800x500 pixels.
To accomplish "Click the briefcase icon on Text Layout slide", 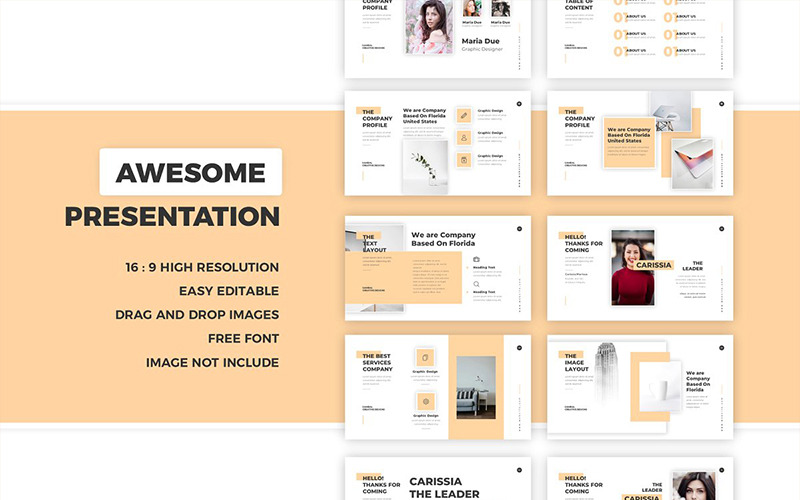I will [x=476, y=259].
